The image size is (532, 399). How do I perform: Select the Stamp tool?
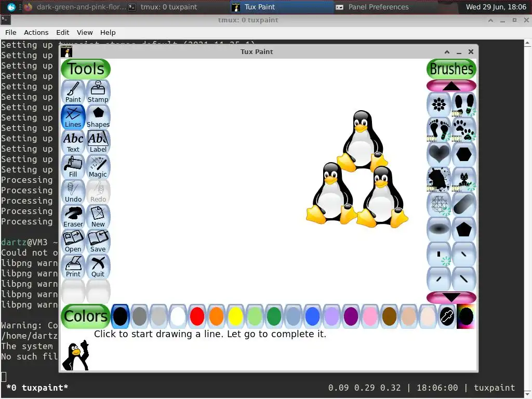[98, 91]
